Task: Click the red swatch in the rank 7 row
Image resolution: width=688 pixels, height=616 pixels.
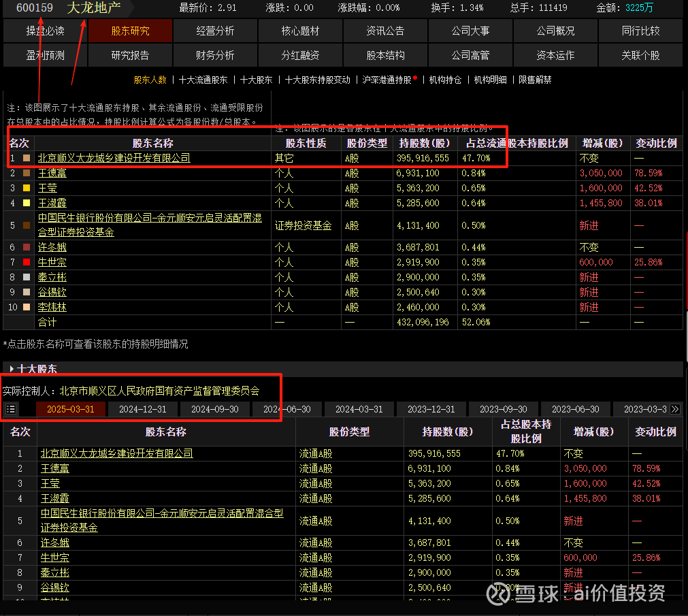Action: pyautogui.click(x=27, y=262)
